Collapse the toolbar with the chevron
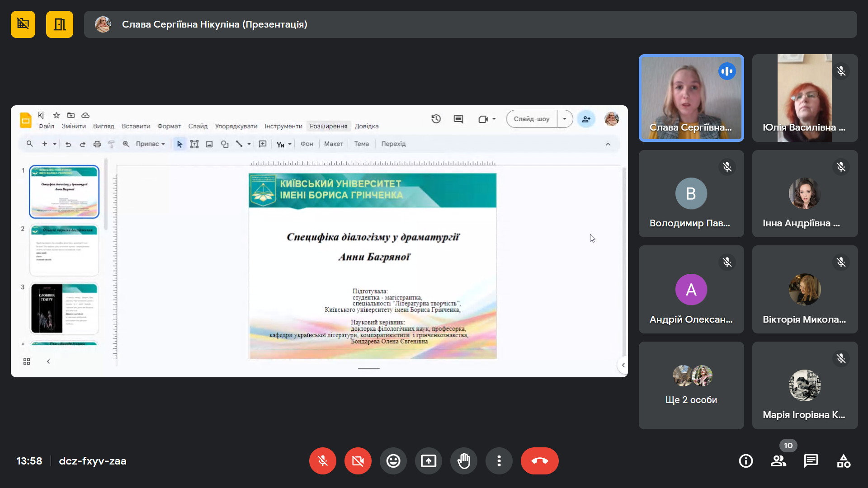The width and height of the screenshot is (868, 488). 608,144
